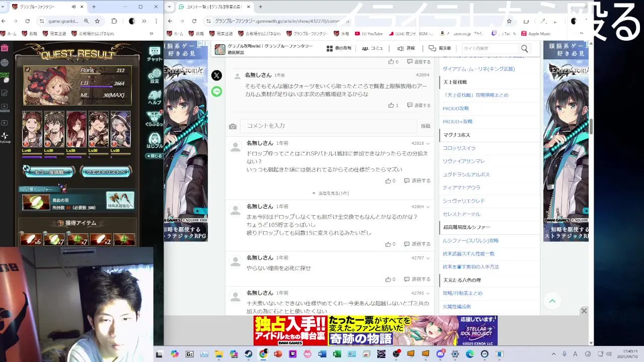The width and height of the screenshot is (644, 362).
Task: Open 終末武器スキル性能一覧 sidebar link
Action: click(468, 253)
